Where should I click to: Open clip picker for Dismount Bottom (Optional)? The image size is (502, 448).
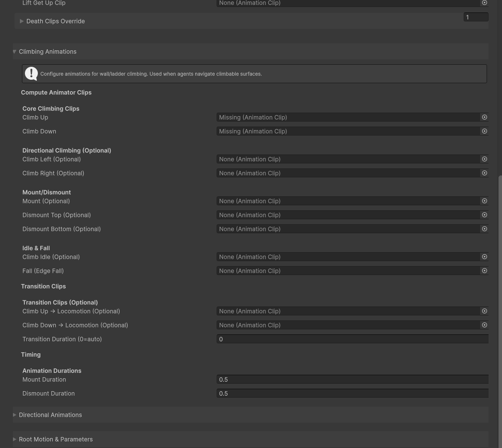click(484, 229)
